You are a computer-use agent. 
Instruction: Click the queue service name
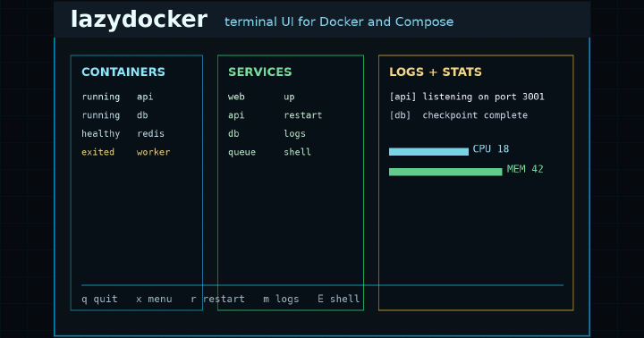pyautogui.click(x=241, y=152)
